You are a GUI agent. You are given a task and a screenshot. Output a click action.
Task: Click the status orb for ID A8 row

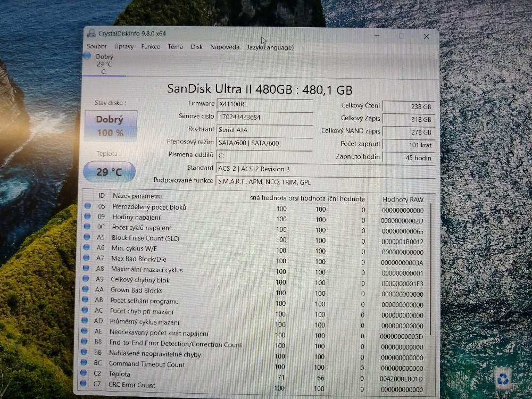pos(86,268)
